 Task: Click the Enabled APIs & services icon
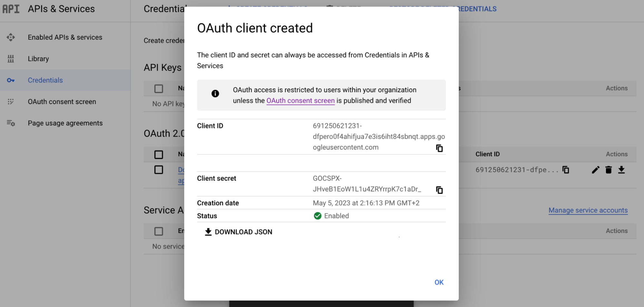point(11,37)
